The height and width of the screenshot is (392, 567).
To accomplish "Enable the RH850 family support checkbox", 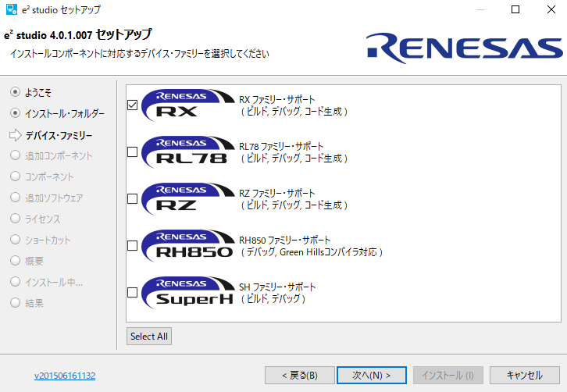I will [x=132, y=245].
